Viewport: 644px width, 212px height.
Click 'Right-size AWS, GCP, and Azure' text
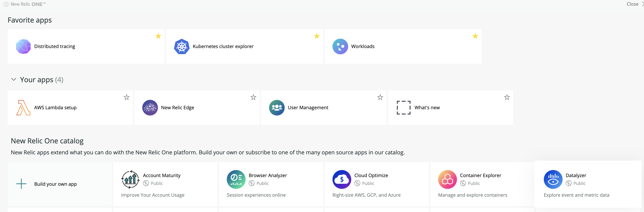366,195
